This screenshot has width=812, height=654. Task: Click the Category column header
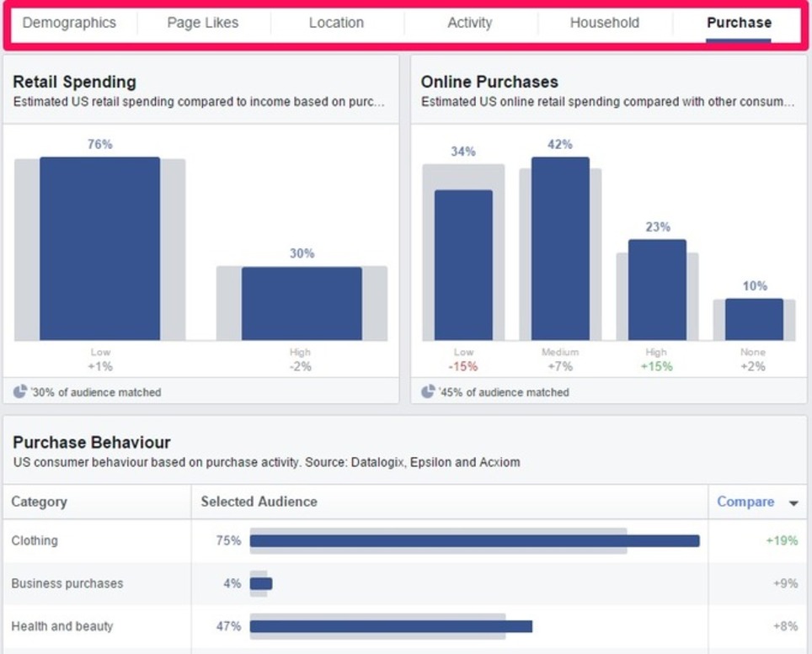pos(41,502)
